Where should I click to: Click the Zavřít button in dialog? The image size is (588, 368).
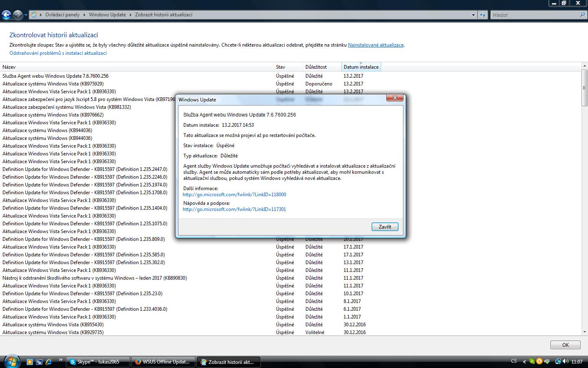385,227
